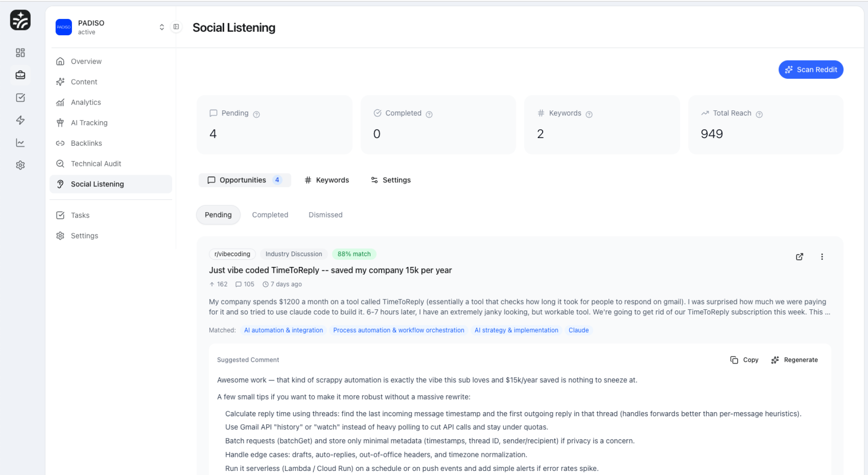Show Completed opportunities filter

pyautogui.click(x=270, y=215)
